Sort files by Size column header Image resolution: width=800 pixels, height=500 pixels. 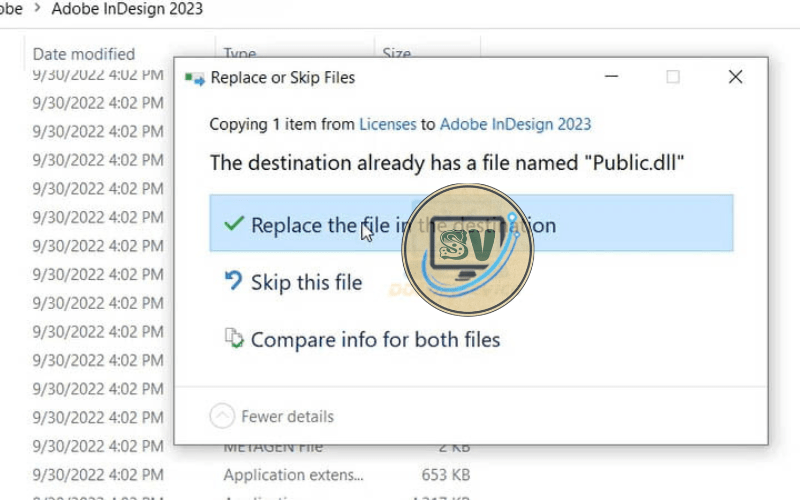pyautogui.click(x=396, y=54)
